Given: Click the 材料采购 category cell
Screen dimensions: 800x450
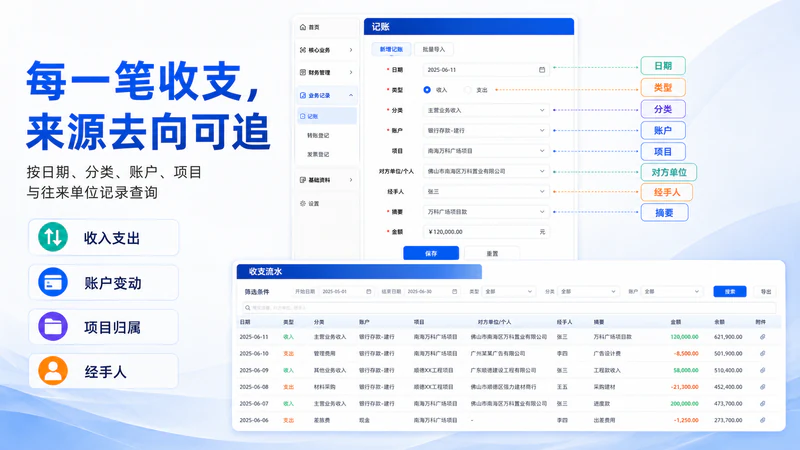Looking at the screenshot, I should pyautogui.click(x=324, y=387).
